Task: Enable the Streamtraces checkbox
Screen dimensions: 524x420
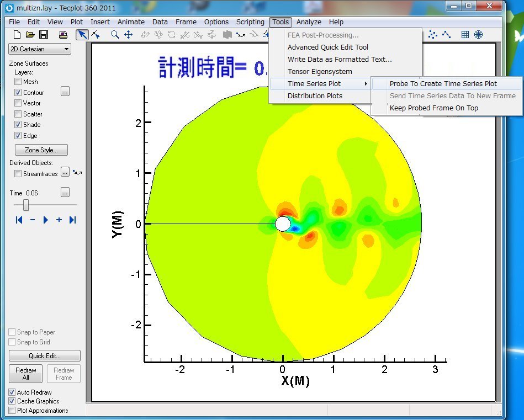Action: (x=18, y=174)
